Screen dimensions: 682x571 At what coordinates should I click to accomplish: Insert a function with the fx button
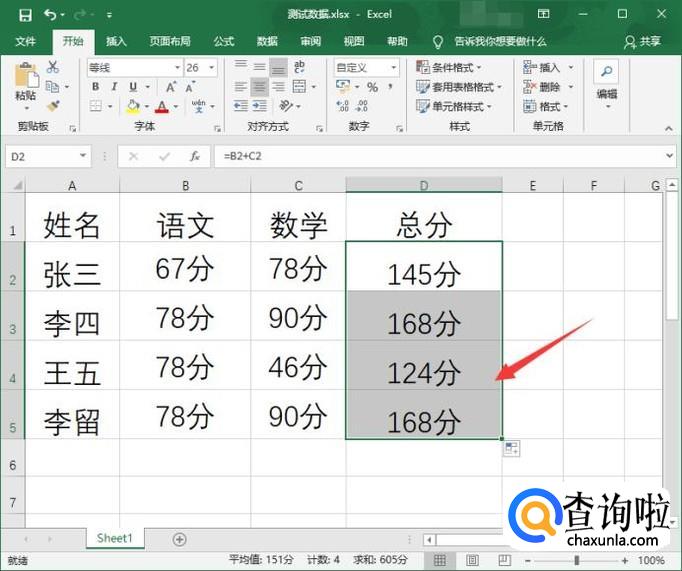point(194,157)
